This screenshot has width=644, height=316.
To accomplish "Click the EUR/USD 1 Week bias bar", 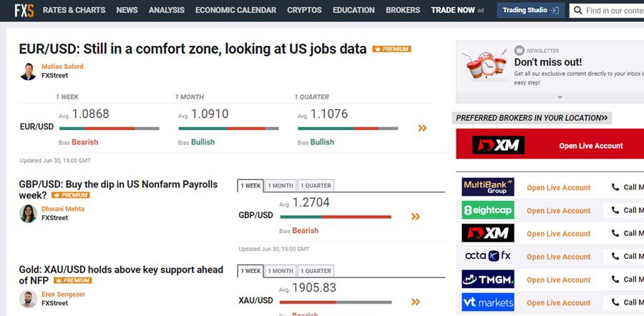I will [x=109, y=129].
